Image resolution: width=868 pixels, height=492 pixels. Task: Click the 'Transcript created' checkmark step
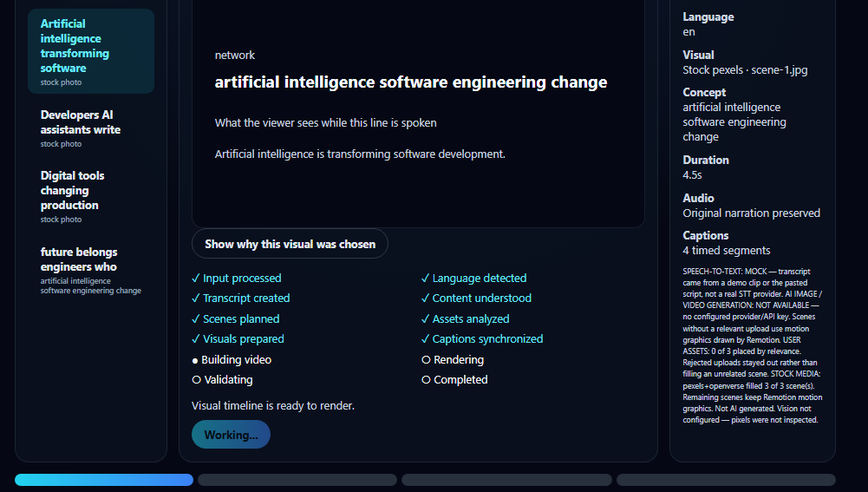(x=241, y=298)
